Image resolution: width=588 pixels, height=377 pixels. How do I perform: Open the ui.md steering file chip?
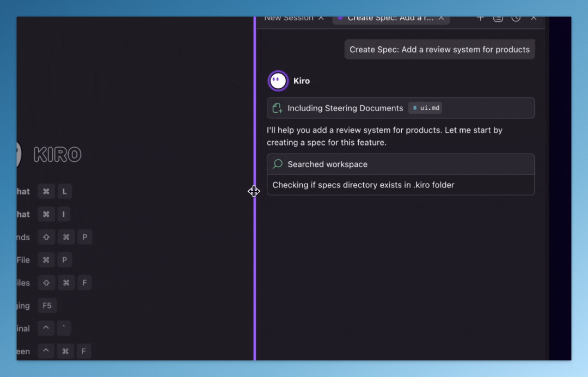(425, 108)
